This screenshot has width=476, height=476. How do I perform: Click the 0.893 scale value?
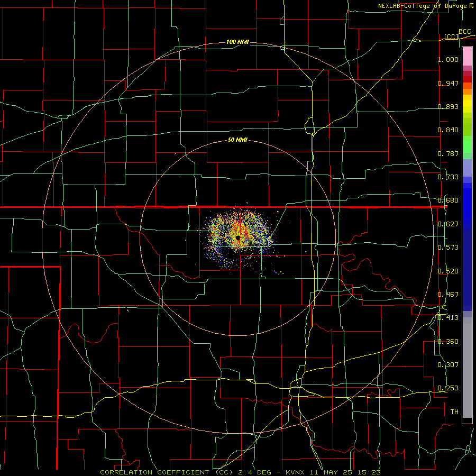click(x=448, y=106)
